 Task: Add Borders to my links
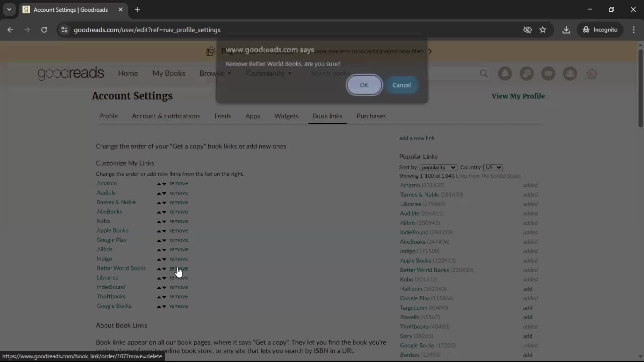(x=528, y=355)
